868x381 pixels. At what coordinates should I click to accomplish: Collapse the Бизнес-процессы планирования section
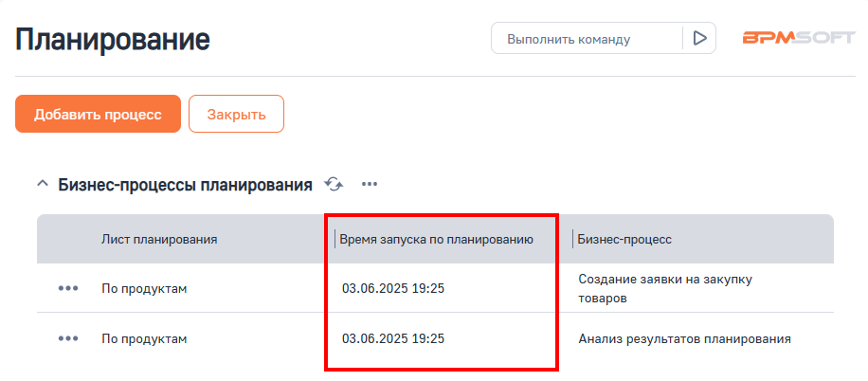pos(42,184)
